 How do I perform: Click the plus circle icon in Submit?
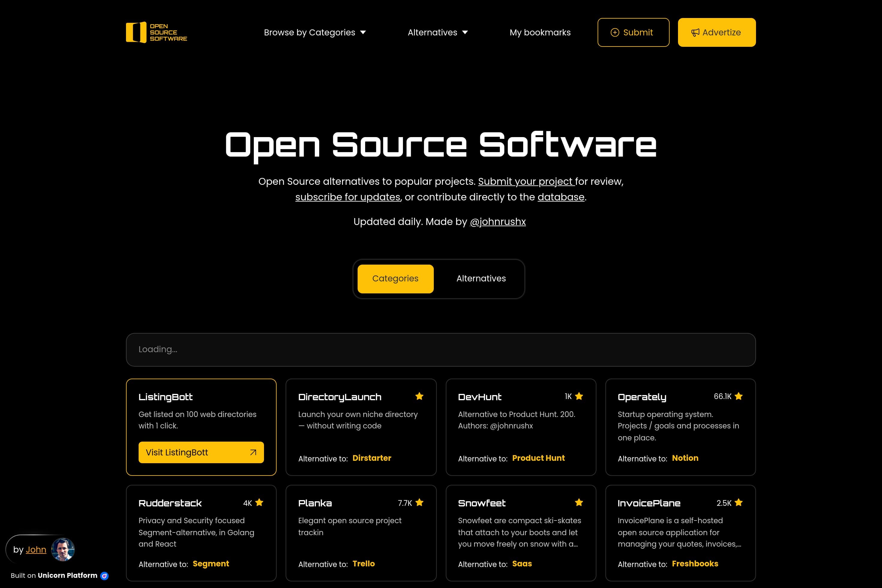[x=615, y=33]
